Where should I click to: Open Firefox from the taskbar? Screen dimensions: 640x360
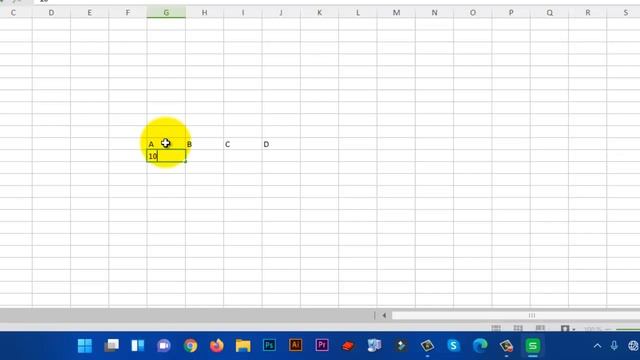tap(217, 346)
